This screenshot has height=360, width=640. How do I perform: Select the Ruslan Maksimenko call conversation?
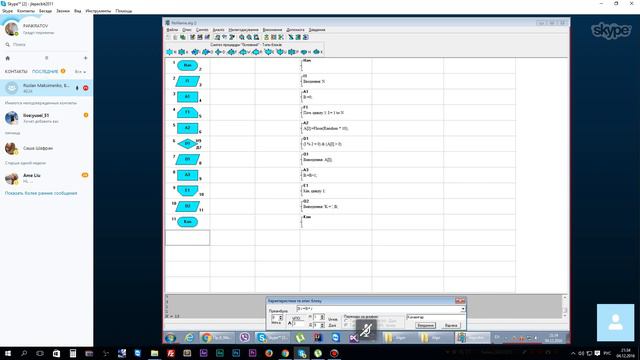pyautogui.click(x=46, y=88)
